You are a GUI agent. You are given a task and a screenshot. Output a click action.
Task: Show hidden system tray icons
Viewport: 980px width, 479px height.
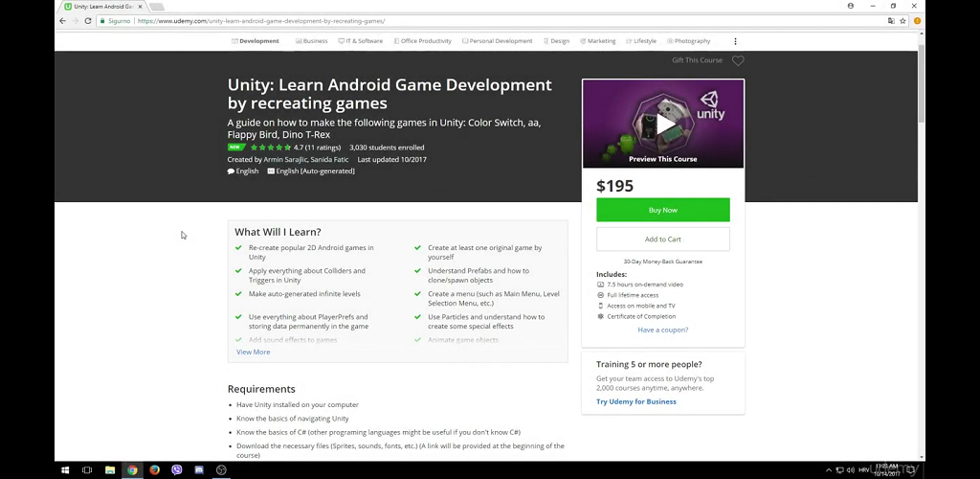[829, 469]
